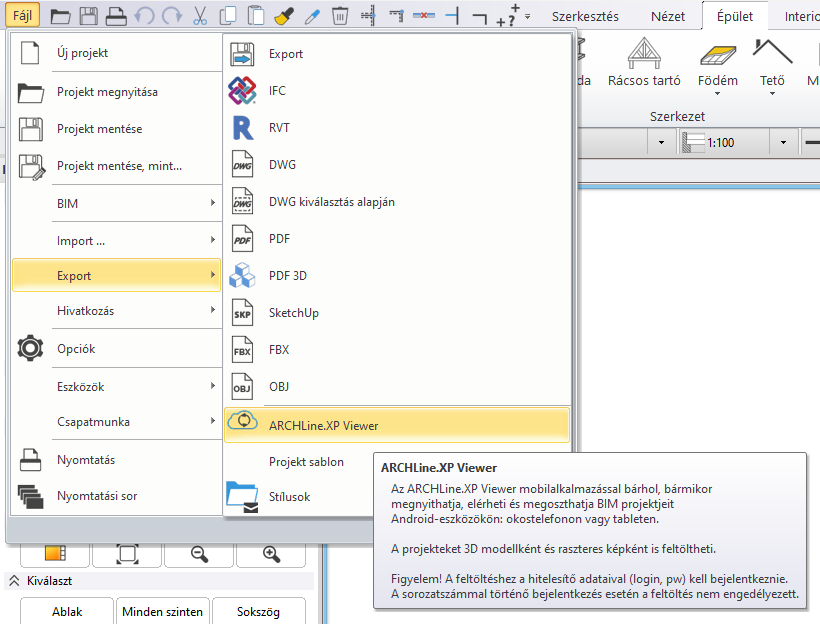Viewport: 820px width, 624px height.
Task: Export as SketchUp SKP
Action: [x=397, y=313]
